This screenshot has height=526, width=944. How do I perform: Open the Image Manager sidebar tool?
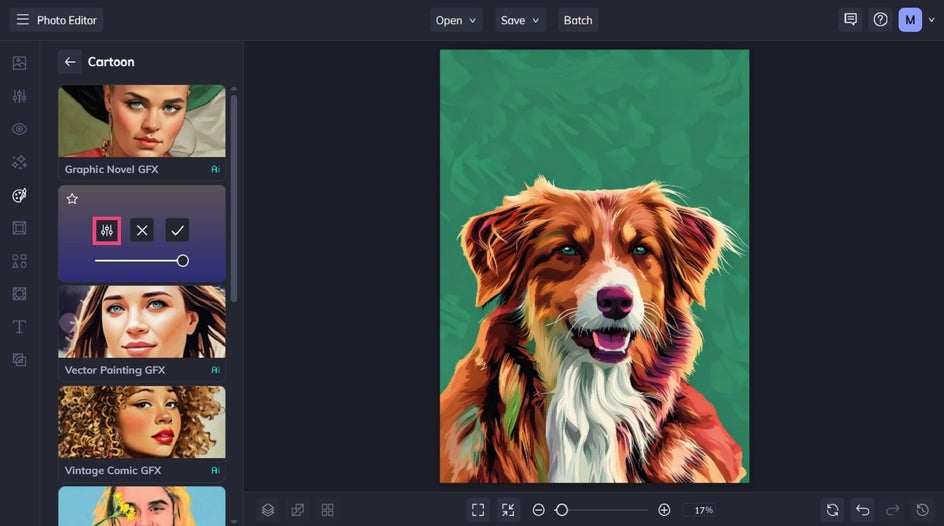click(x=19, y=63)
